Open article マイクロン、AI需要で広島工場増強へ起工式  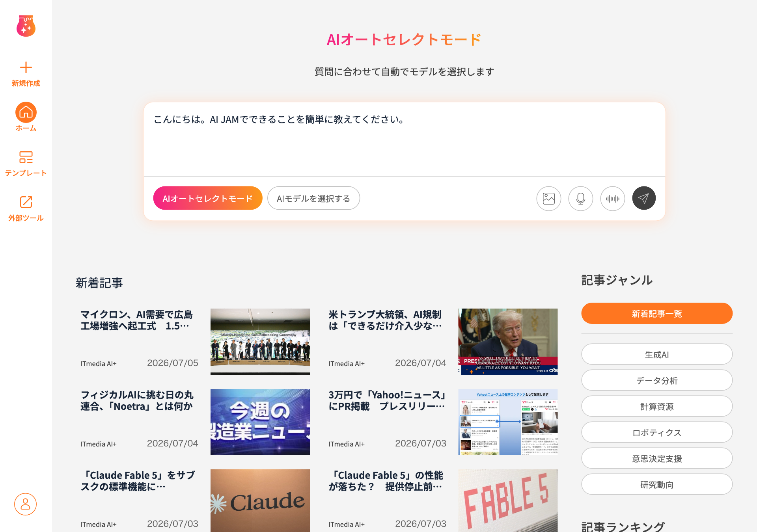coord(136,320)
